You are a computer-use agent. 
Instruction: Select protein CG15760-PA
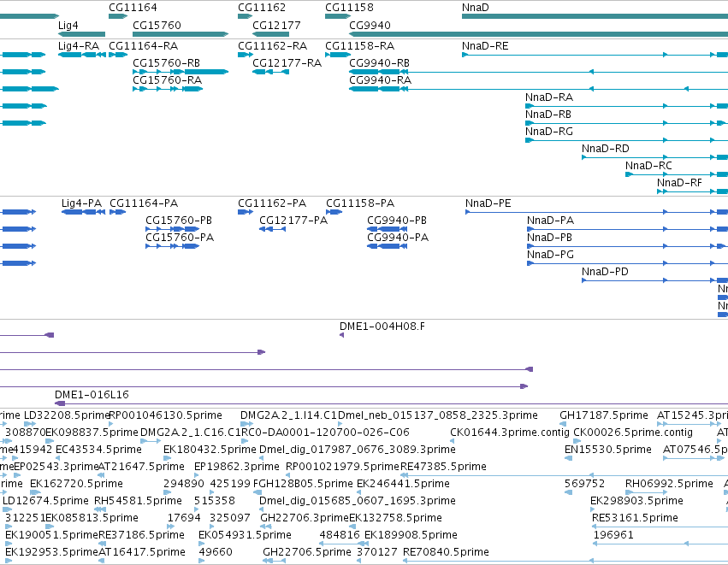tap(172, 246)
